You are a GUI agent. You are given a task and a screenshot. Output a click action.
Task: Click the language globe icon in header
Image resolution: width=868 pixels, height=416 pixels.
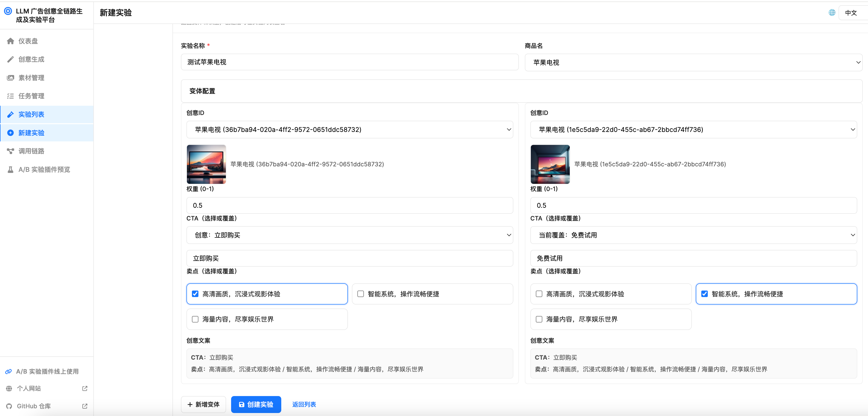click(832, 12)
